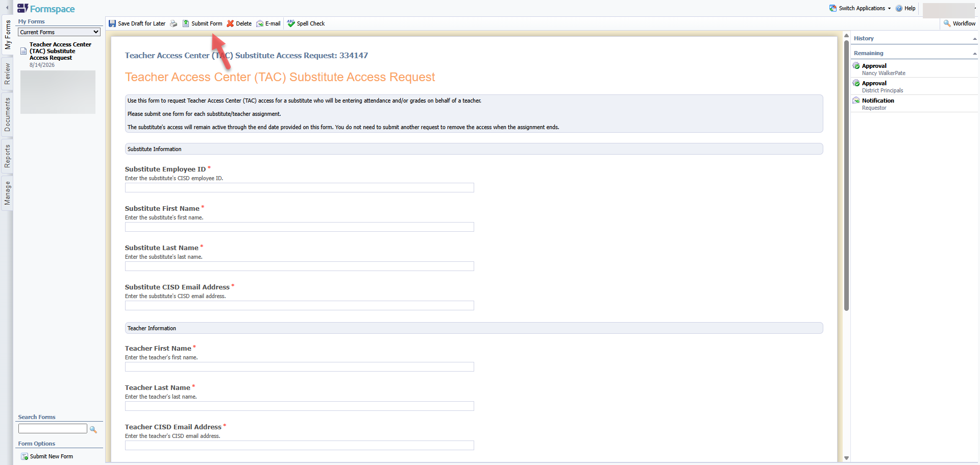Click the Submit New Form link
The image size is (980, 465).
pyautogui.click(x=47, y=456)
